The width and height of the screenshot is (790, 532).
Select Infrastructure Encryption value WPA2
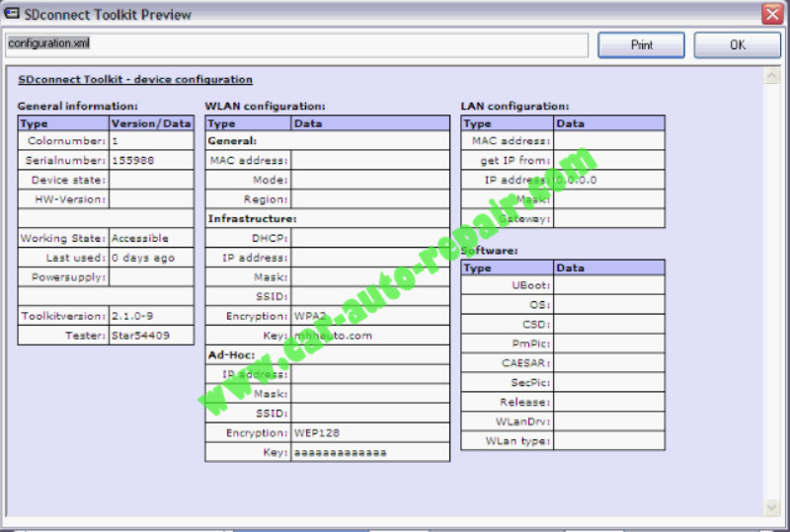(x=310, y=316)
